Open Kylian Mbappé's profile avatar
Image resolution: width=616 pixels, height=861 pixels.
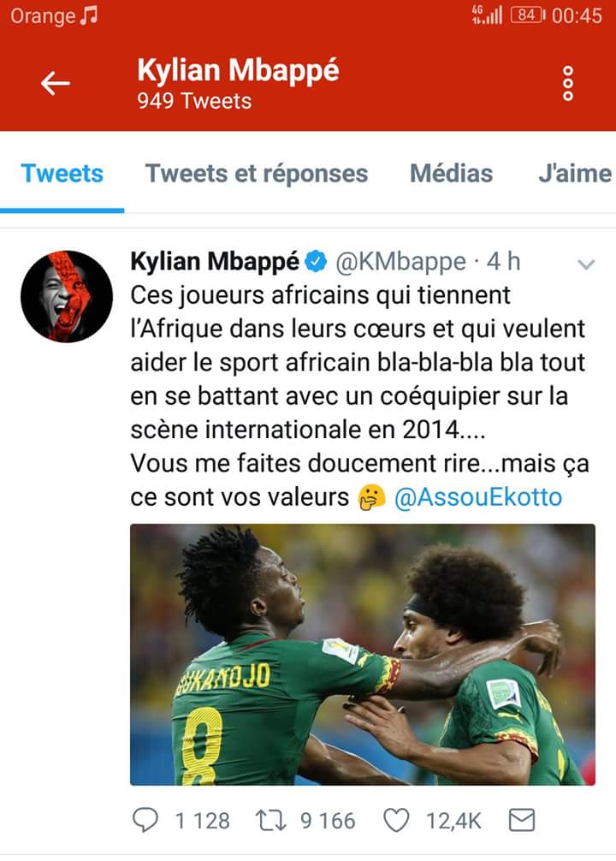point(67,296)
